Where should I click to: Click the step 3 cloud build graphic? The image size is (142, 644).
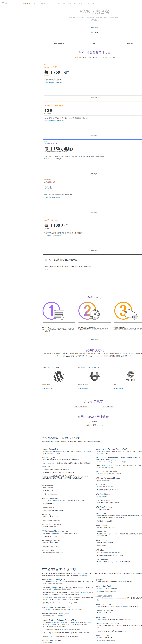tap(126, 311)
